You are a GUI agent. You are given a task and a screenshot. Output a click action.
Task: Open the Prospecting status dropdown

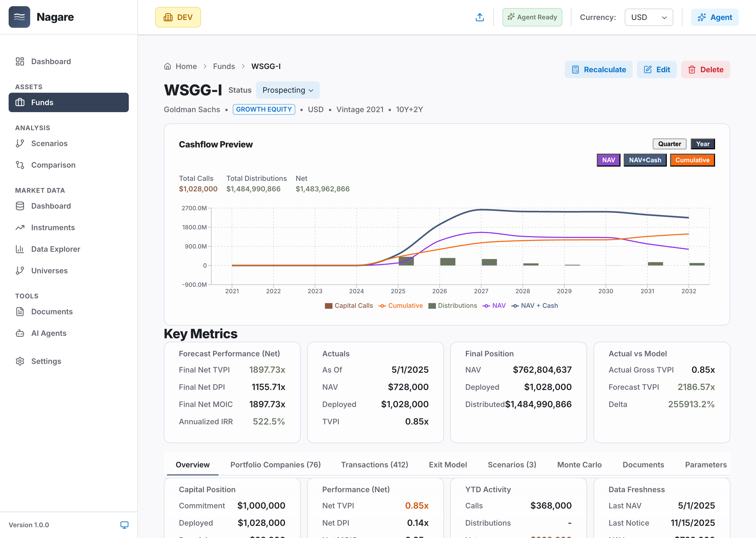click(x=287, y=90)
